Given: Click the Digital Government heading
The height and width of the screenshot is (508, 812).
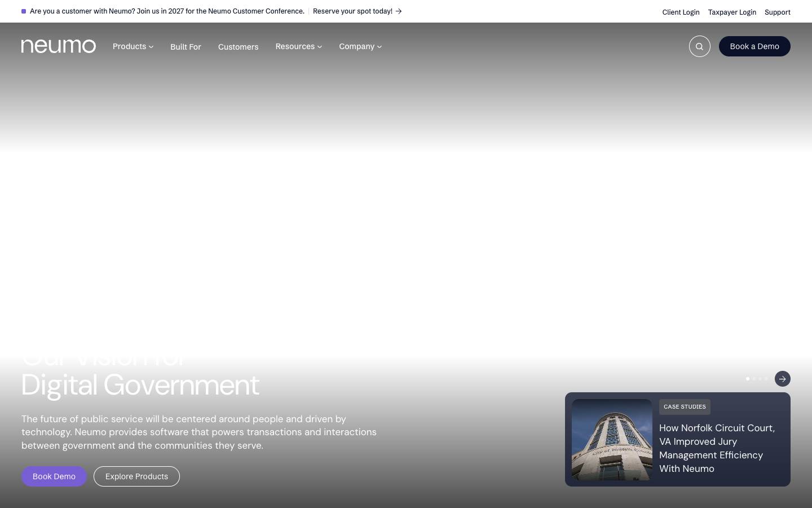Looking at the screenshot, I should pyautogui.click(x=140, y=385).
